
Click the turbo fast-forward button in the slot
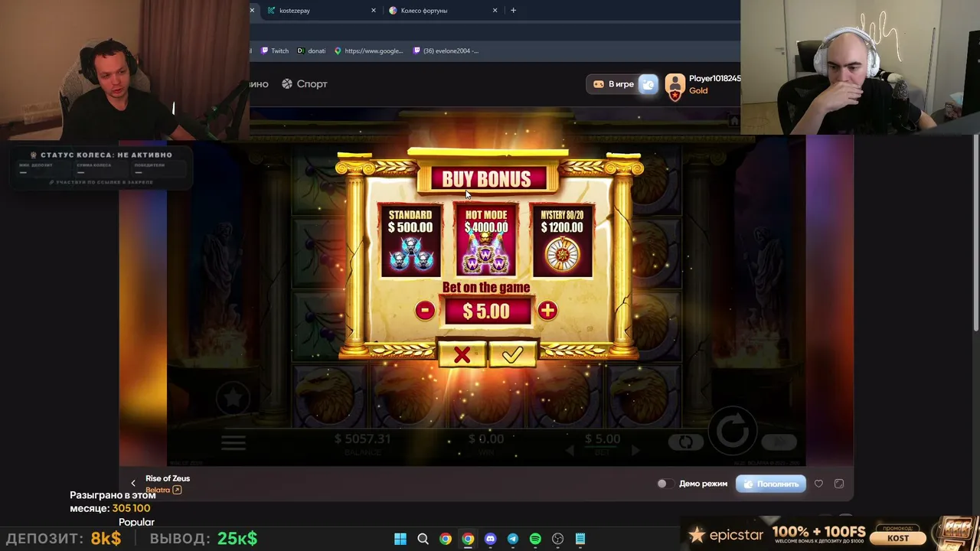point(779,442)
